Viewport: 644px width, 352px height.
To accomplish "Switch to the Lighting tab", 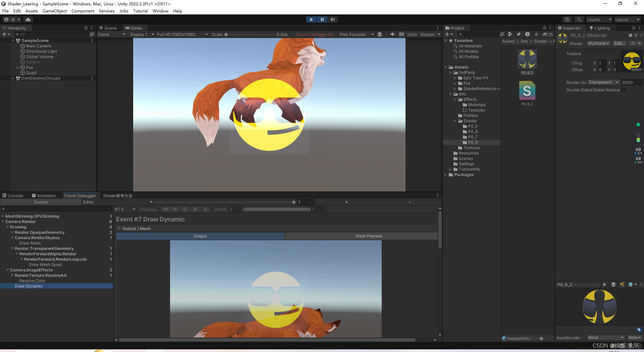I will pyautogui.click(x=599, y=28).
